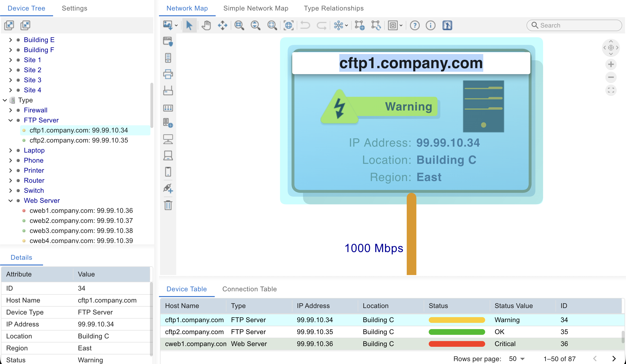
Task: Expand the Router tree node
Action: click(11, 181)
